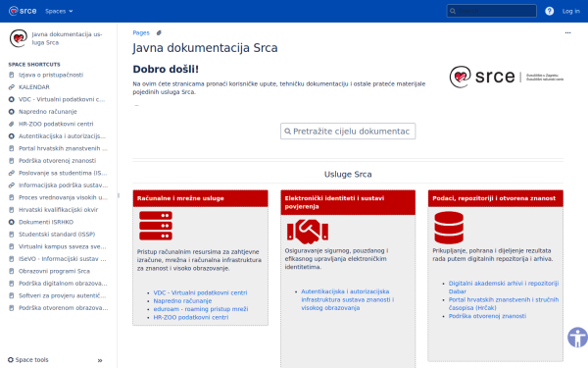Click page icon beside Podrška otvorenom obrazova
This screenshot has height=368, width=588.
click(11, 308)
